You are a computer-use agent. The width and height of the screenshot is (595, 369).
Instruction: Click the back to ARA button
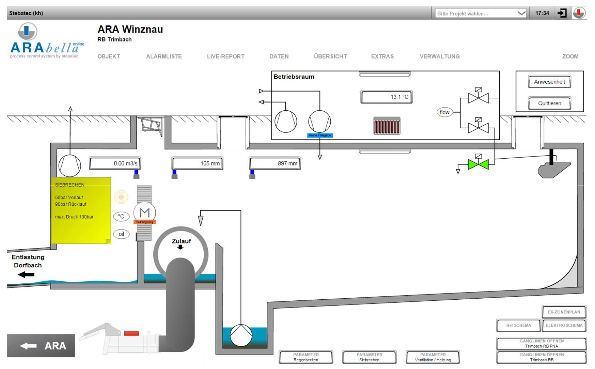click(41, 345)
